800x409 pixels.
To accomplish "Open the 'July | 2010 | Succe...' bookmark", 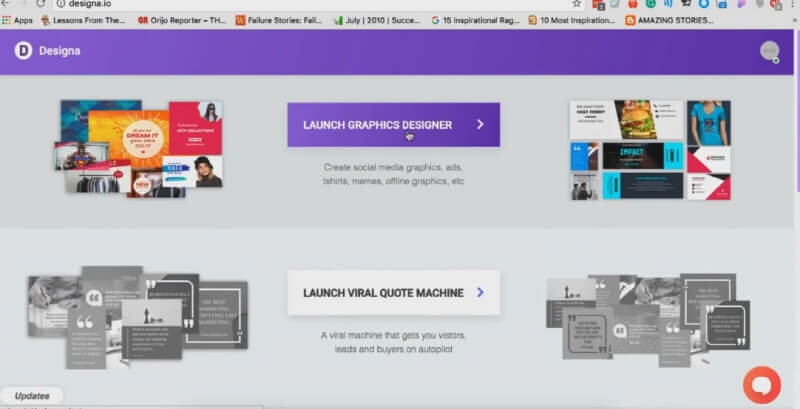I will 377,20.
